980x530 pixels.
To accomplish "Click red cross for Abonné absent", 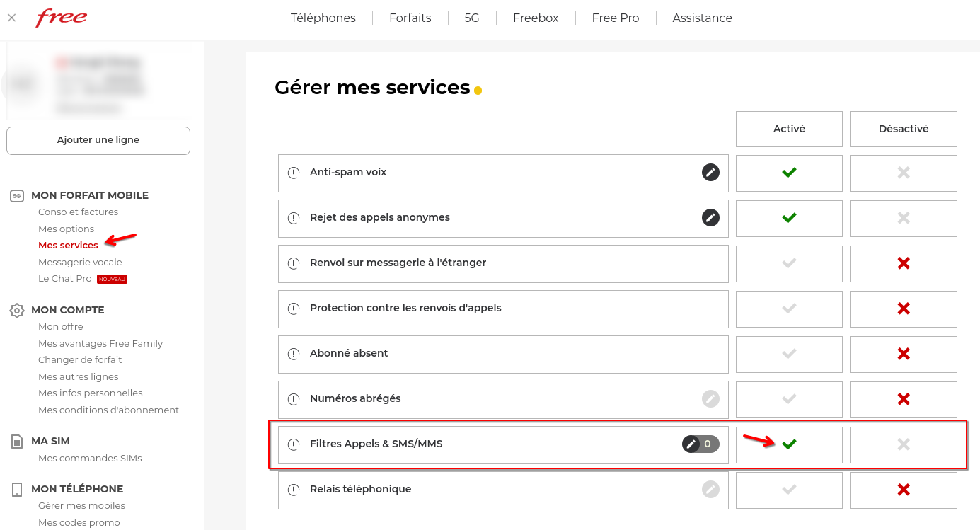I will (904, 354).
